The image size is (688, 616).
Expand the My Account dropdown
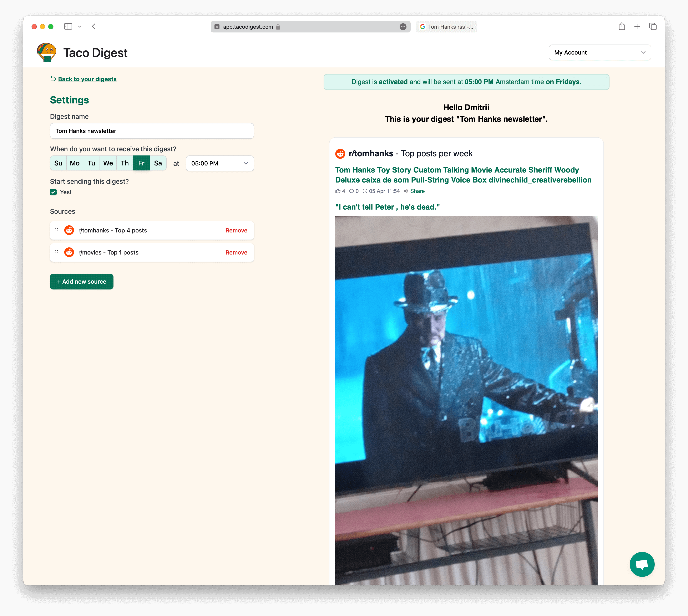point(600,52)
